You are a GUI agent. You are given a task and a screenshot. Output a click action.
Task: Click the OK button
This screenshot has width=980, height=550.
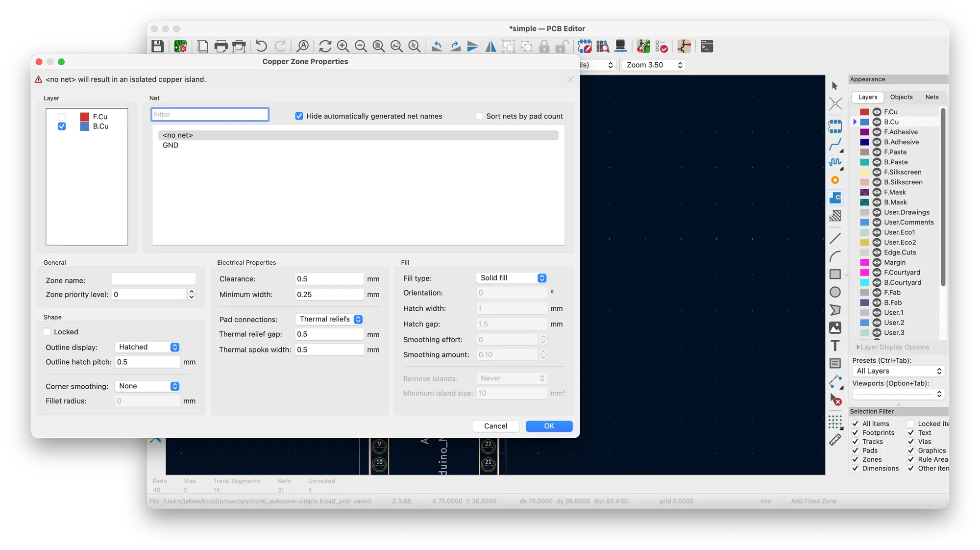coord(549,426)
